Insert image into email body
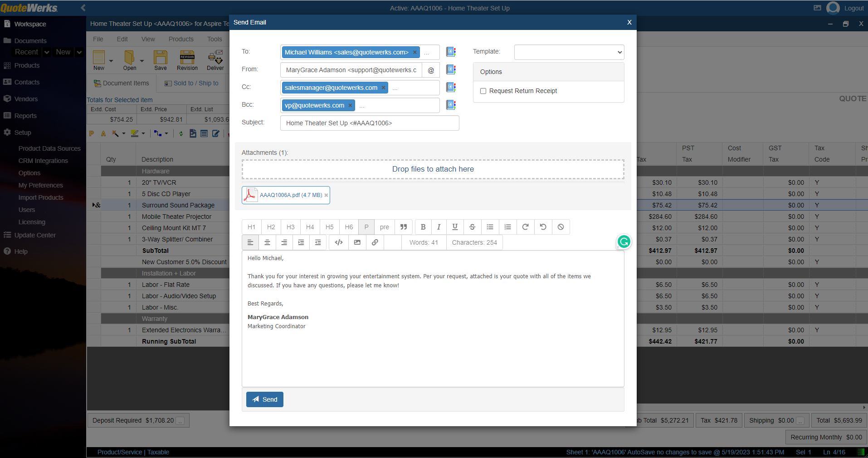This screenshot has height=458, width=868. coord(357,242)
